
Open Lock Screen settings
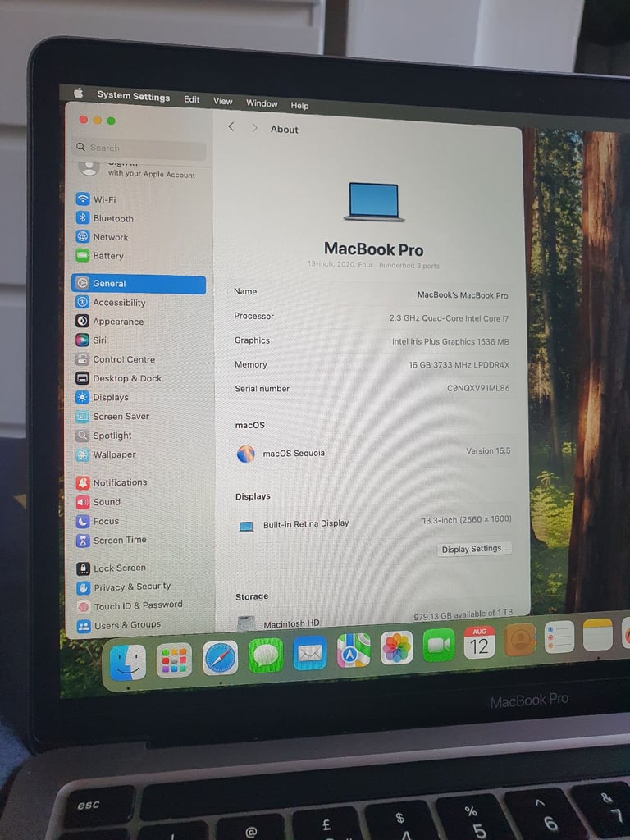point(112,568)
